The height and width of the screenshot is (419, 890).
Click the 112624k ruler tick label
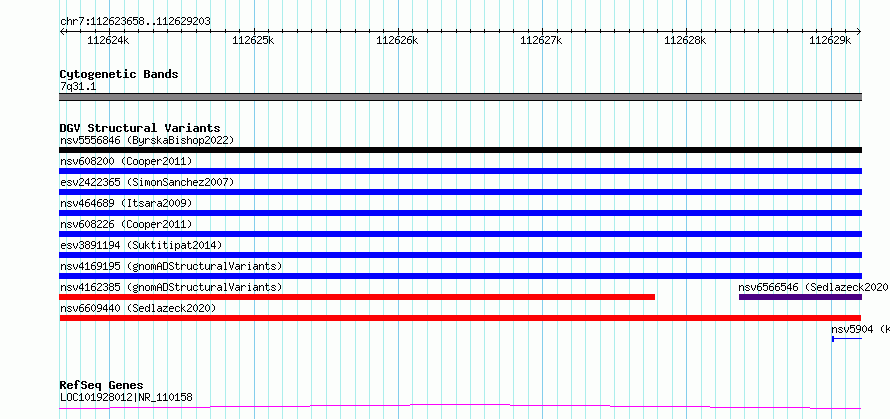108,40
